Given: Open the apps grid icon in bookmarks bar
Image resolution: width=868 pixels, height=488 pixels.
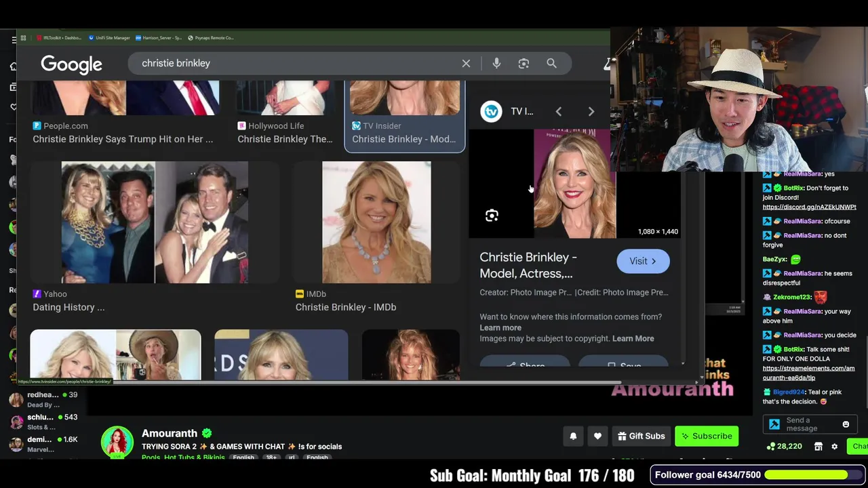Looking at the screenshot, I should point(23,38).
